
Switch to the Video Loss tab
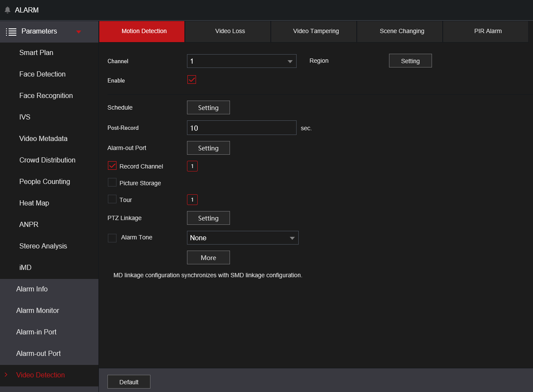tap(230, 31)
